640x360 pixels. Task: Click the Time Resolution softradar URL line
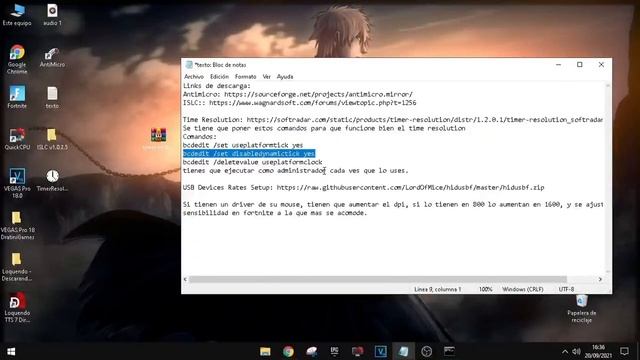coord(393,120)
